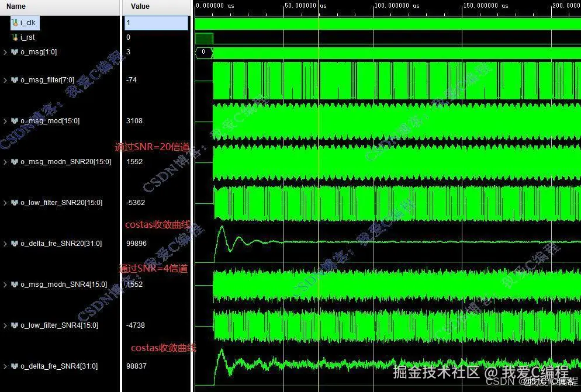Click the bus icon beside o_msg_filter[7:0]
The width and height of the screenshot is (581, 392).
pyautogui.click(x=15, y=79)
